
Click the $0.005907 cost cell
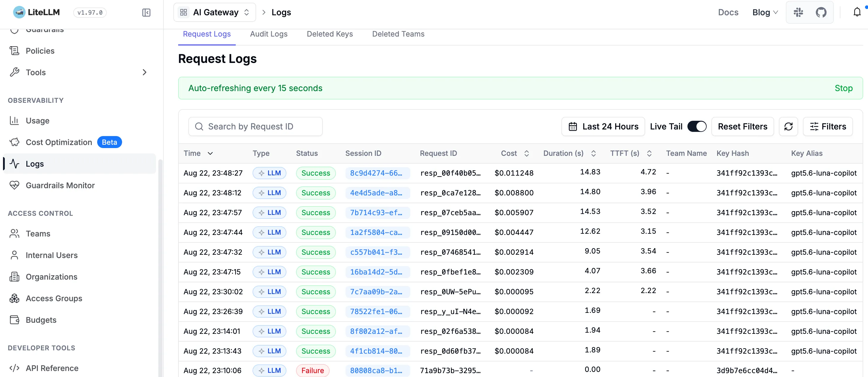point(514,213)
